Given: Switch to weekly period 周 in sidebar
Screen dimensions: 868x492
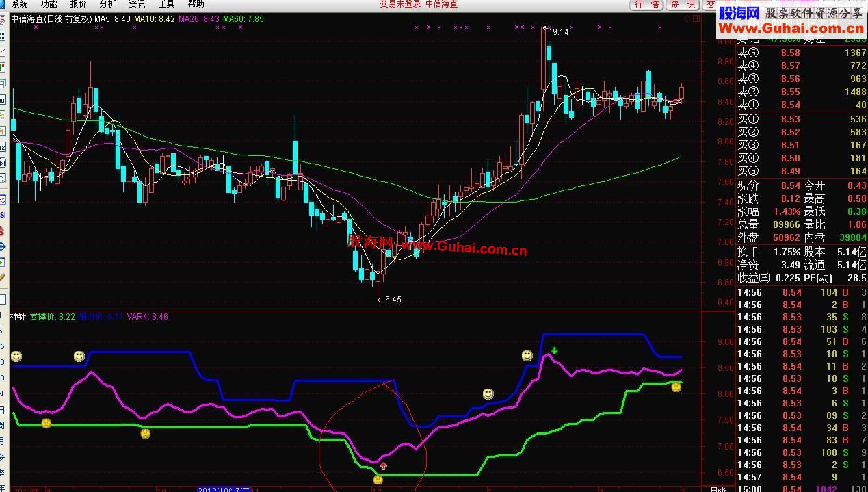Looking at the screenshot, I should coord(3,424).
